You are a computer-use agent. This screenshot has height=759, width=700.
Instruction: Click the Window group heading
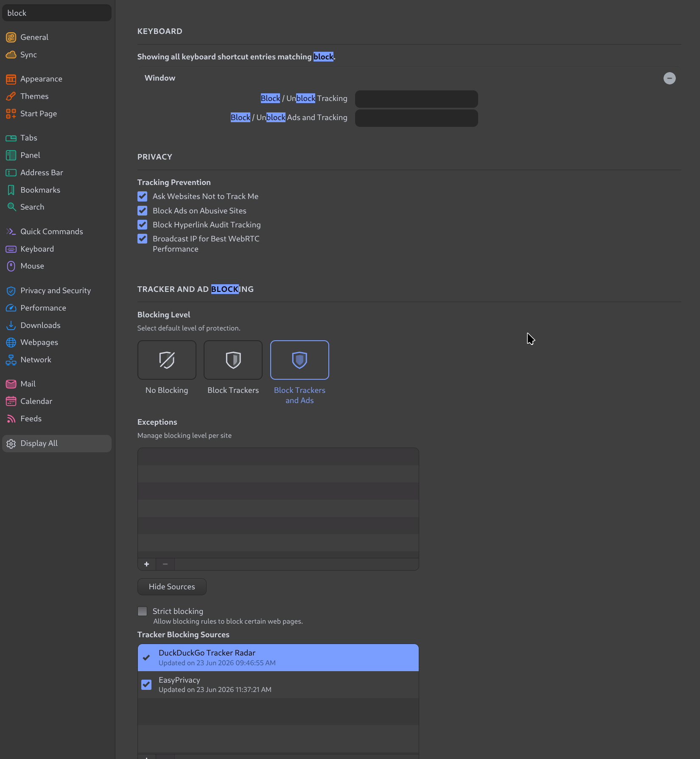tap(160, 78)
